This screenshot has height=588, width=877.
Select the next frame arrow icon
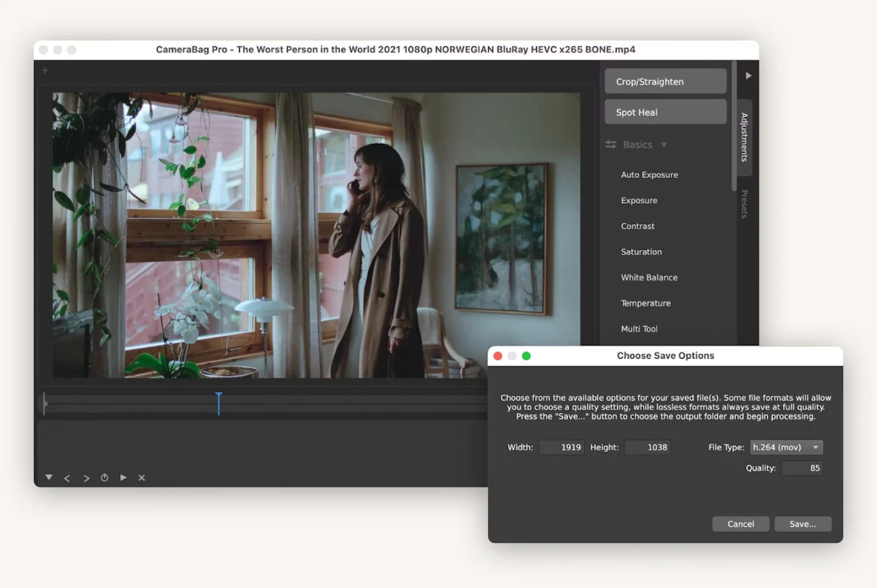(x=86, y=477)
